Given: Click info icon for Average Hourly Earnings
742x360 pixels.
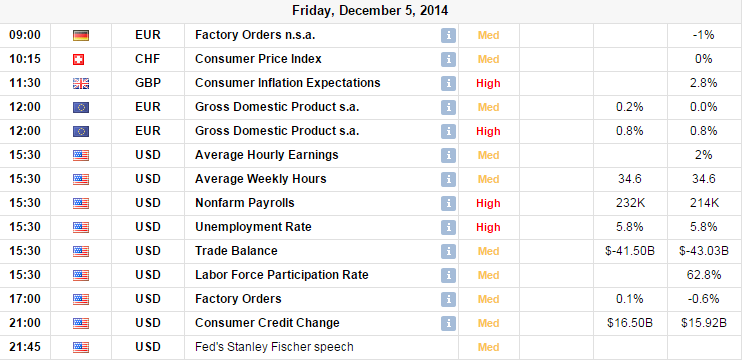Looking at the screenshot, I should pos(448,156).
